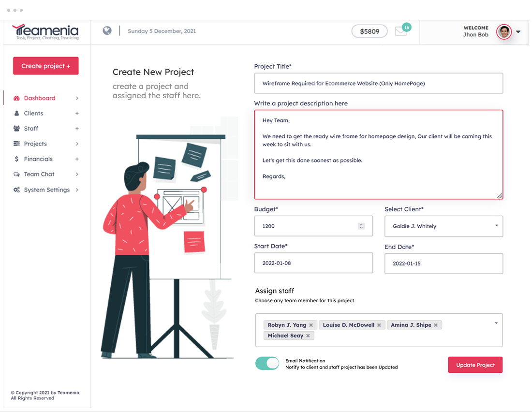Remove Robyn J. Yang from assigned staff
This screenshot has width=532, height=412.
pyautogui.click(x=311, y=325)
